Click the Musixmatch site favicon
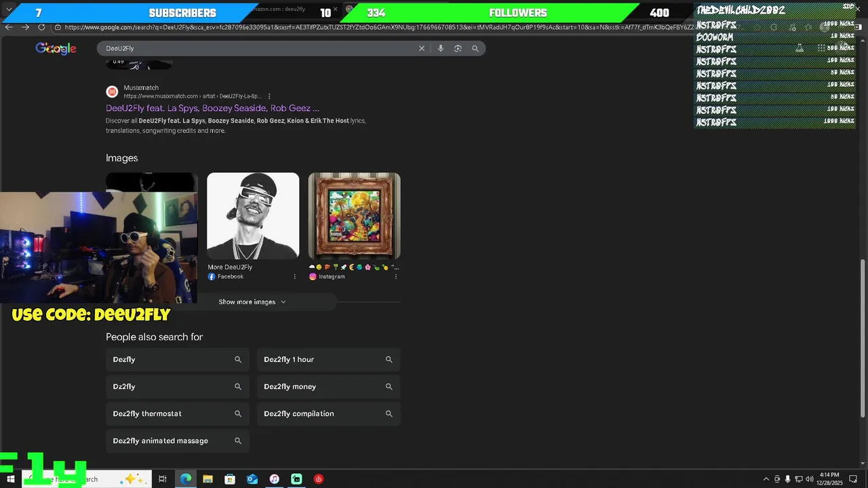 point(112,91)
